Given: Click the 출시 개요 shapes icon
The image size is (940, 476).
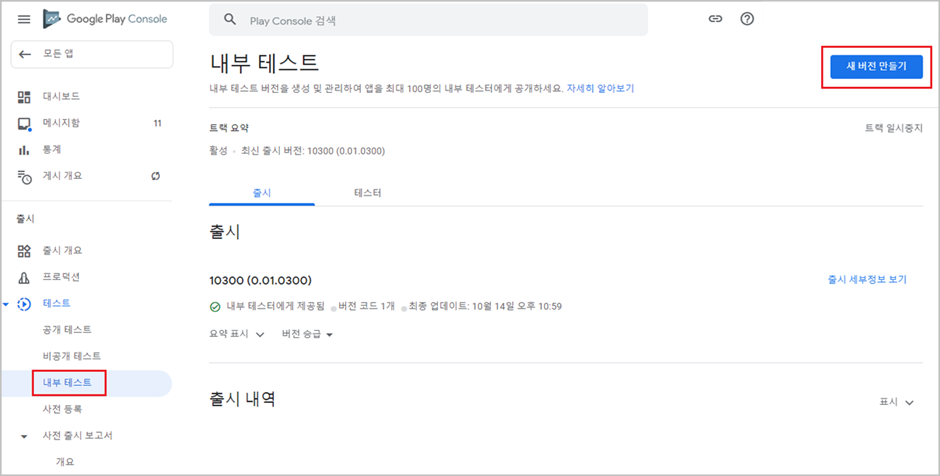Looking at the screenshot, I should point(24,251).
